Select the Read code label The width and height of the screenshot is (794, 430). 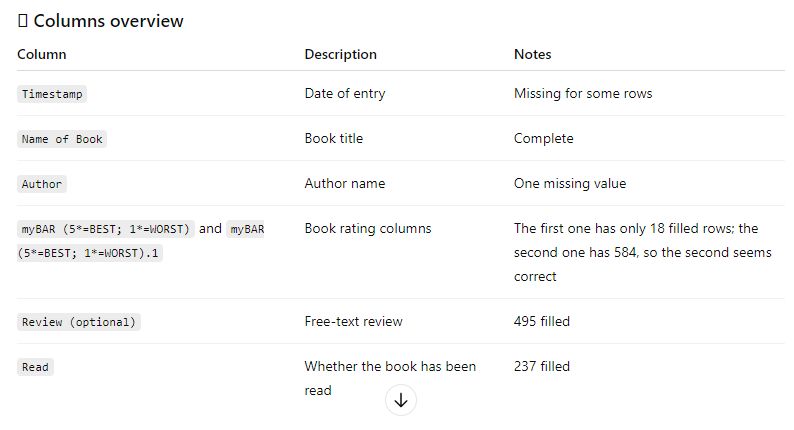tap(35, 367)
